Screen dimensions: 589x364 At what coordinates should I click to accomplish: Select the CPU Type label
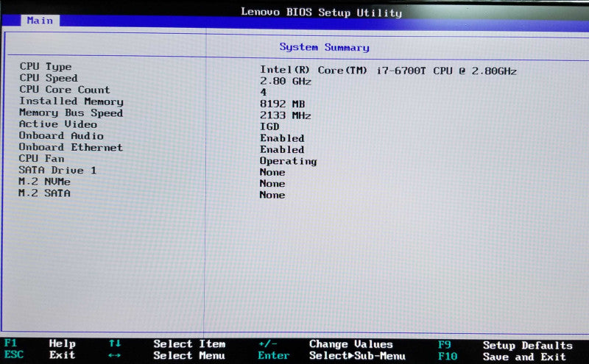point(46,67)
